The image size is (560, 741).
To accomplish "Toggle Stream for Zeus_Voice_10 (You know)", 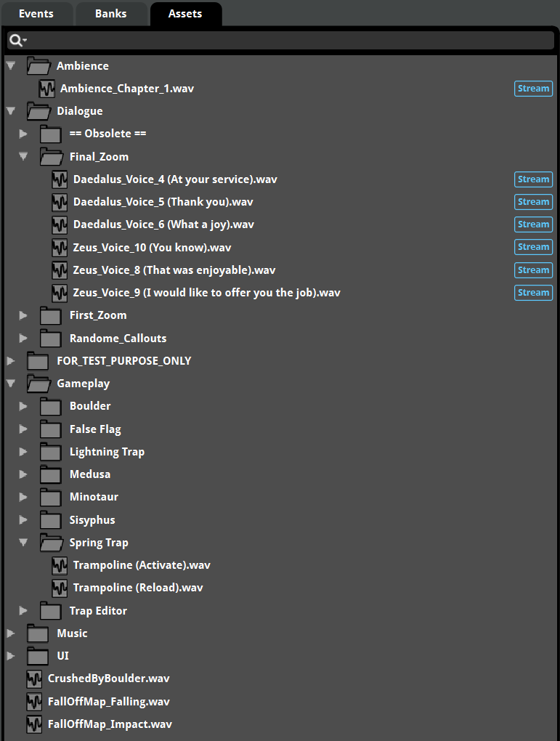I will tap(533, 247).
